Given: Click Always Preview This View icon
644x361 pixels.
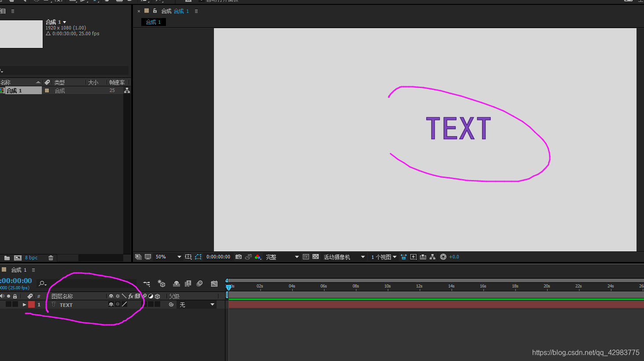Looking at the screenshot, I should coord(138,257).
